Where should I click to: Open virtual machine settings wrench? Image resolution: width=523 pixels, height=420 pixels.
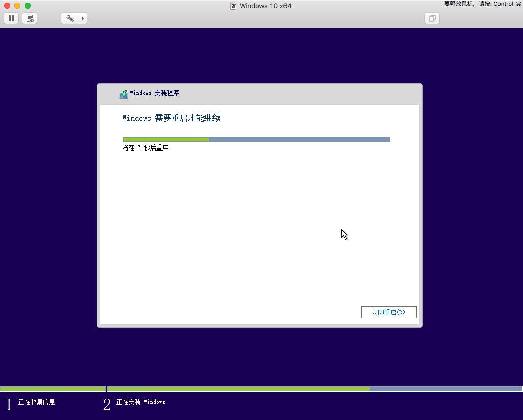point(70,18)
